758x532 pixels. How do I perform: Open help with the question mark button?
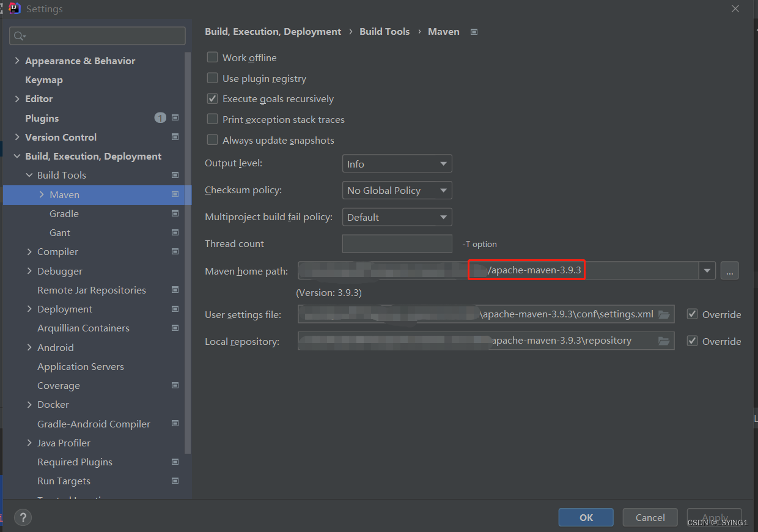pyautogui.click(x=23, y=517)
